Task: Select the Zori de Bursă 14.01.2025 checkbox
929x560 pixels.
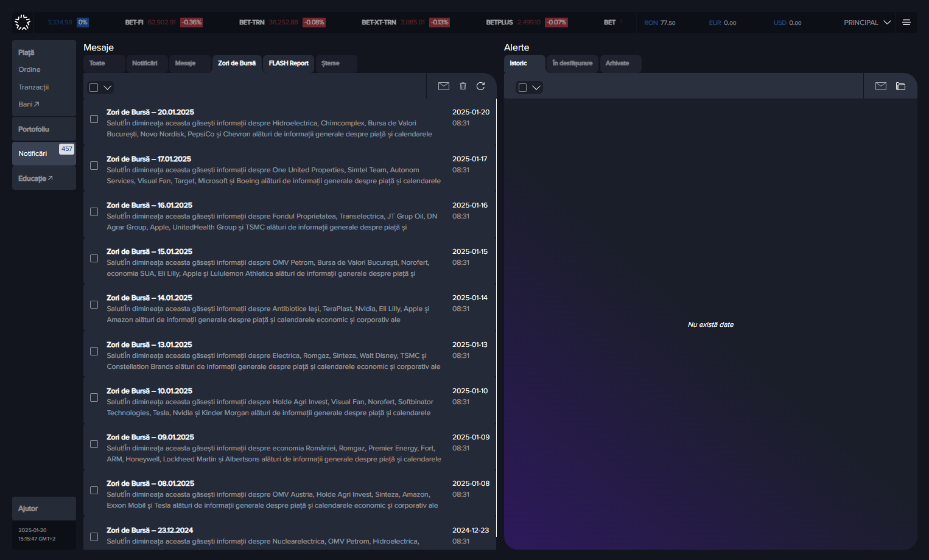Action: [94, 304]
